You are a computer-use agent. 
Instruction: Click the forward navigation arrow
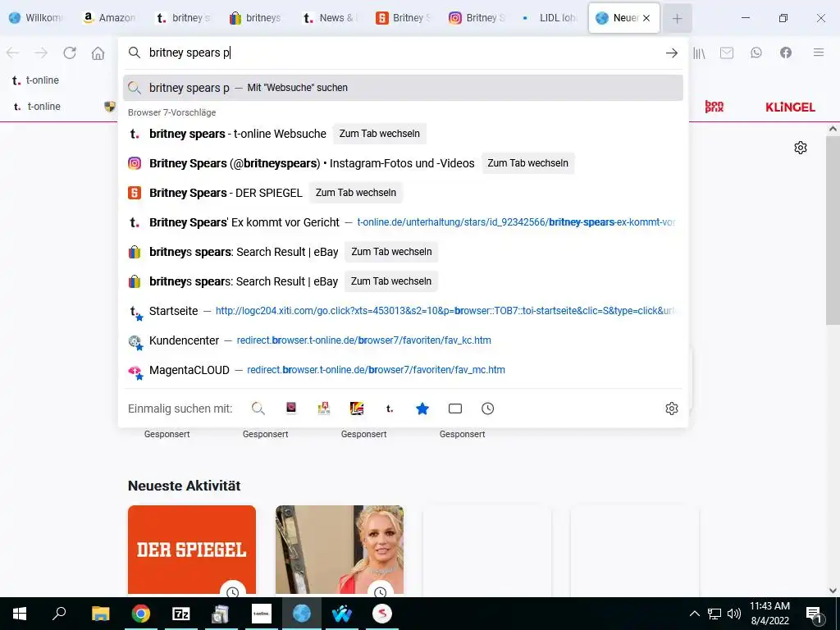[x=41, y=52]
